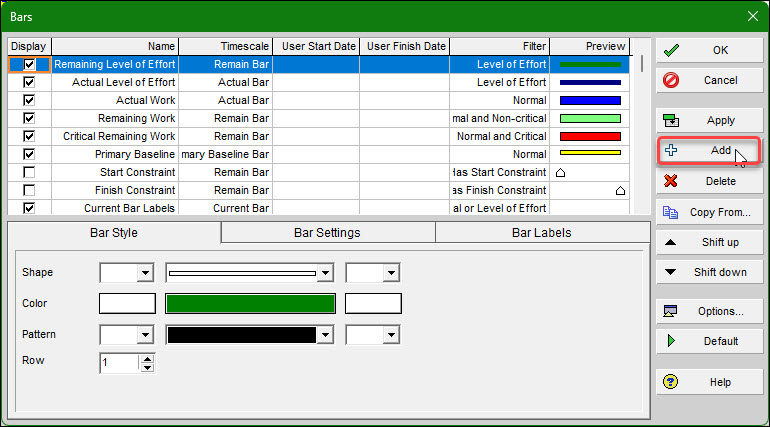The image size is (770, 427).
Task: Toggle Display checkbox for Critical Remaining Work
Action: (29, 136)
